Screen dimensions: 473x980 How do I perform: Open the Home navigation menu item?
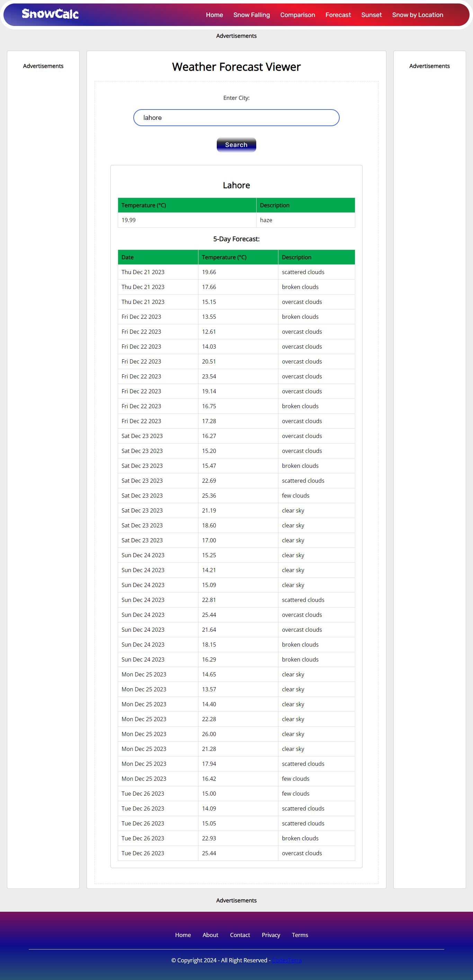point(214,15)
